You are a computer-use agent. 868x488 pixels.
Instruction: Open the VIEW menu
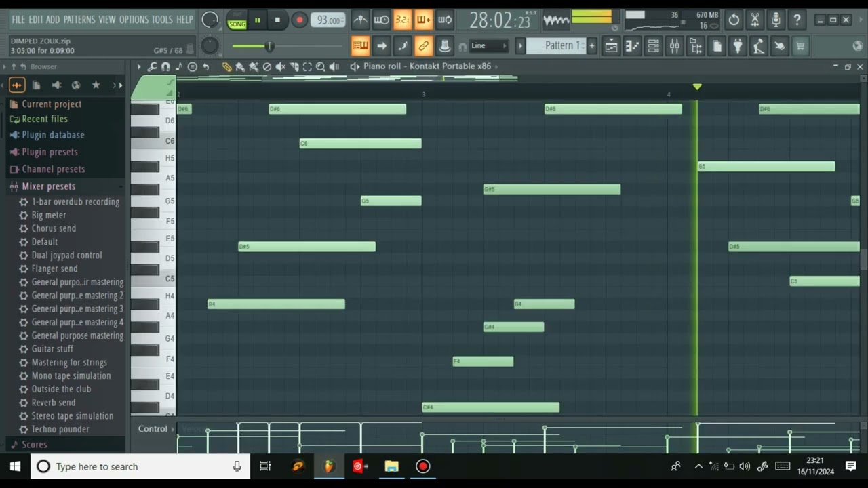[x=107, y=20]
